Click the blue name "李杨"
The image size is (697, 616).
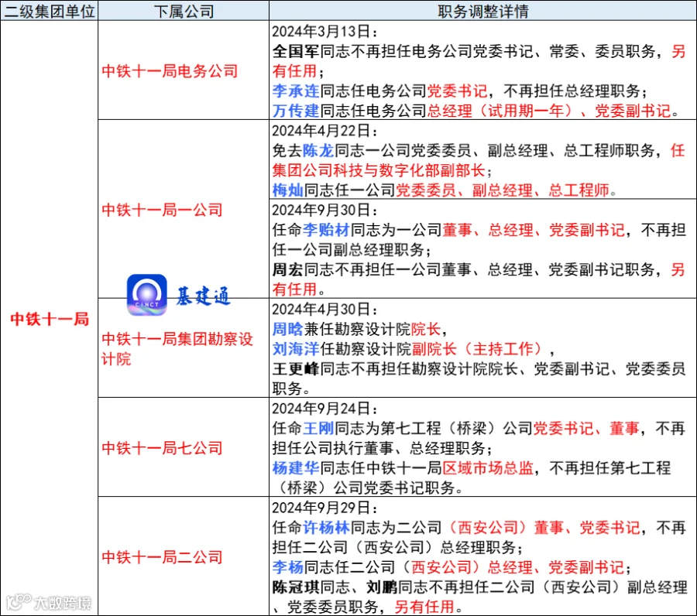coord(287,567)
